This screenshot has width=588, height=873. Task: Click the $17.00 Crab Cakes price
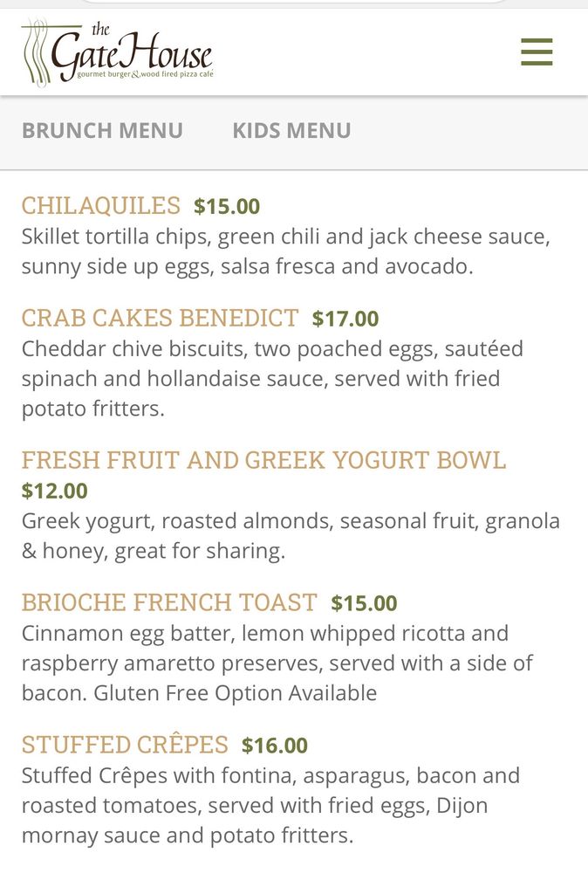pos(345,319)
